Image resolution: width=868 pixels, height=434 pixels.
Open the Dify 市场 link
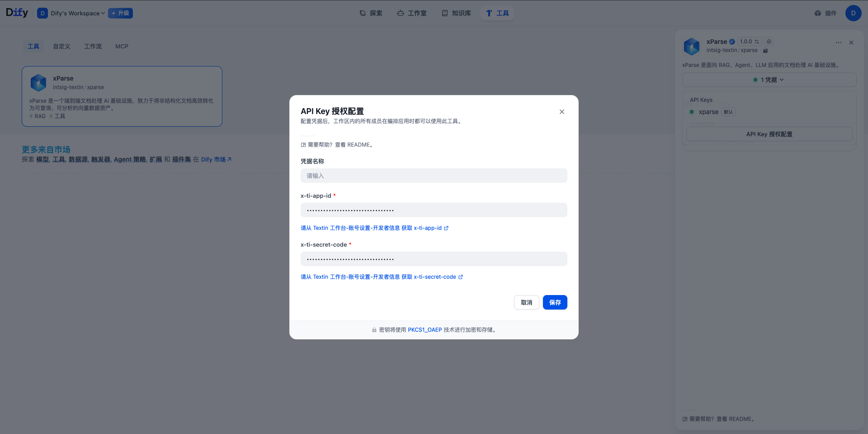[x=213, y=159]
